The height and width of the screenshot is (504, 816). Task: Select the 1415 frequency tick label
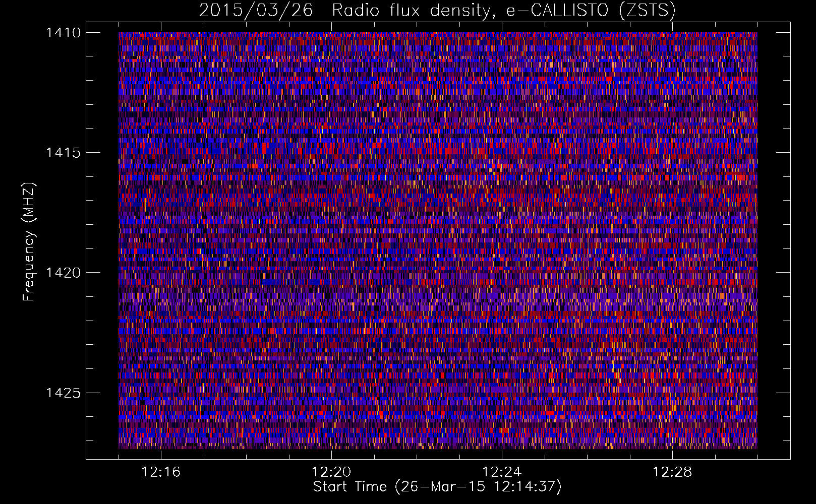point(63,153)
